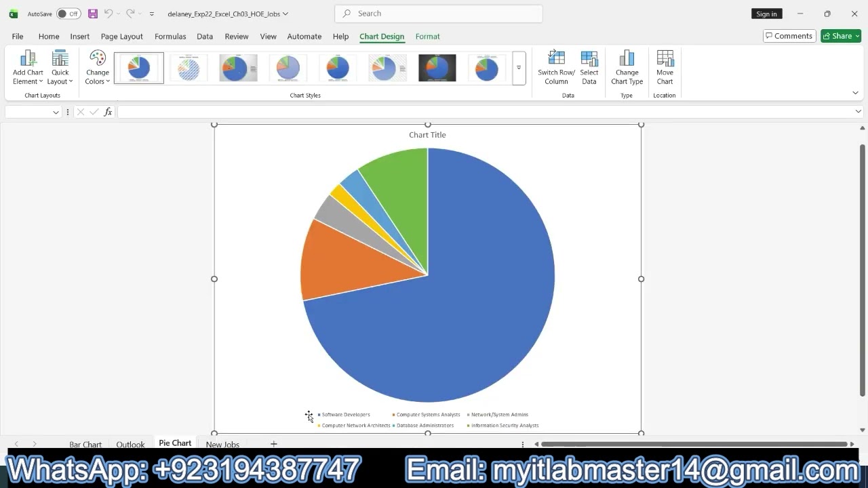Open the Name Box dropdown
868x488 pixels.
click(56, 112)
